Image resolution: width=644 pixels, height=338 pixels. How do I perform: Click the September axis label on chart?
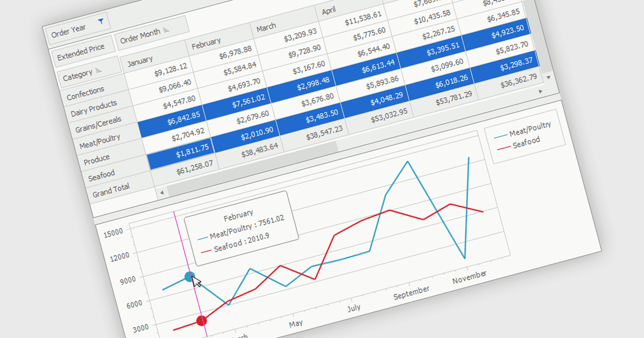(411, 292)
